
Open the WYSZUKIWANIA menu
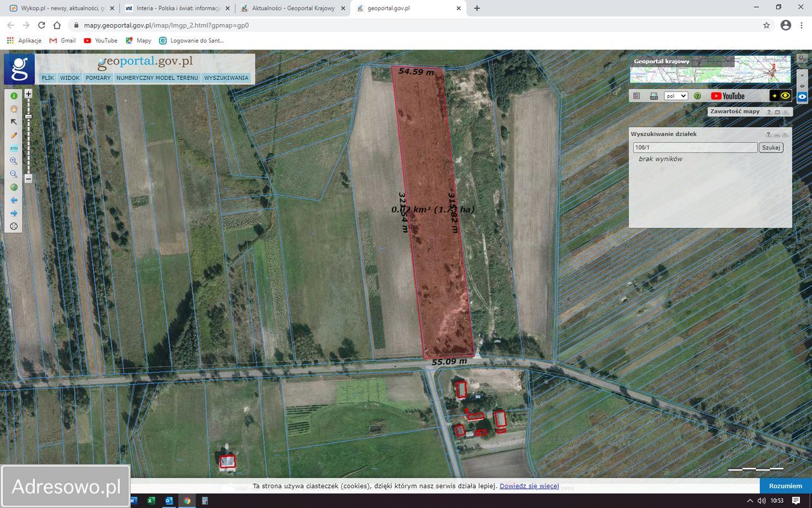tap(226, 78)
